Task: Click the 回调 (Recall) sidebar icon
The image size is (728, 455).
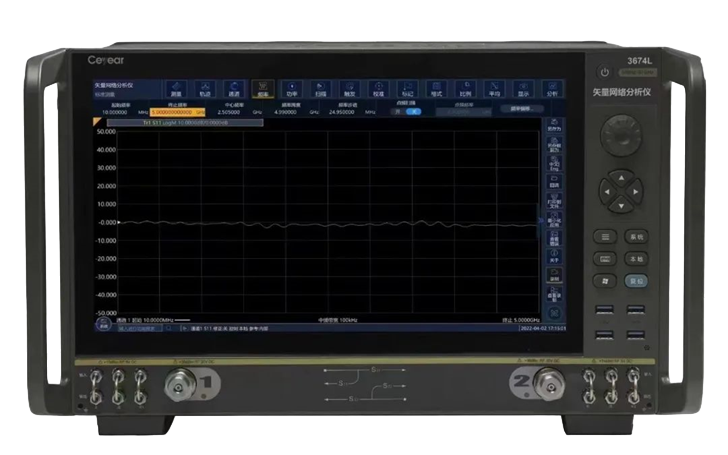Action: point(554,182)
